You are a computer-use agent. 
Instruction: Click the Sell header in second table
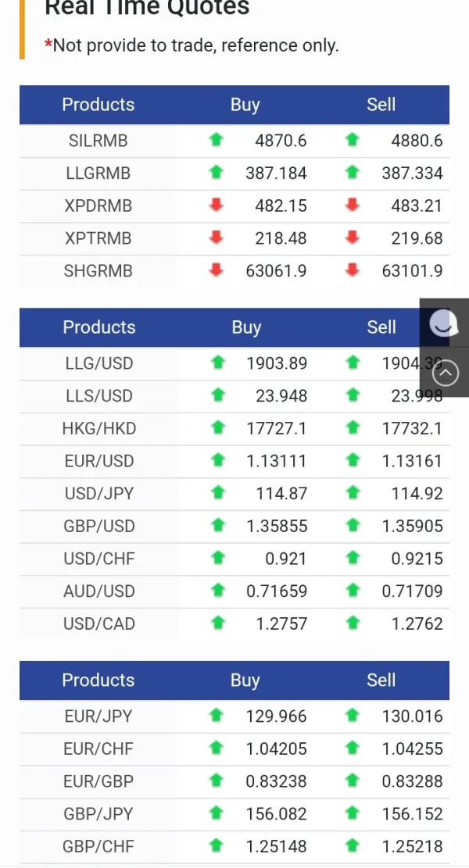click(381, 327)
